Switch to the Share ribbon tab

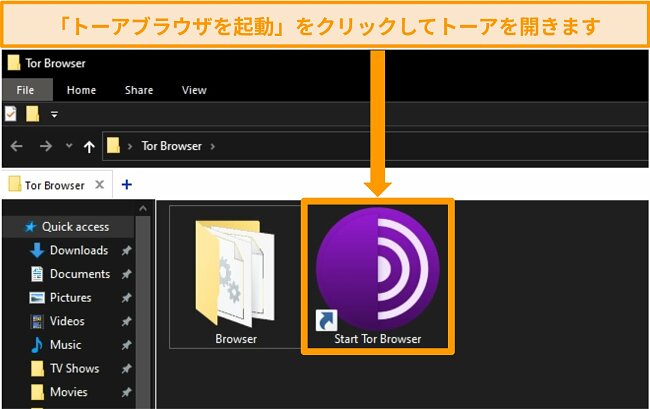click(139, 90)
